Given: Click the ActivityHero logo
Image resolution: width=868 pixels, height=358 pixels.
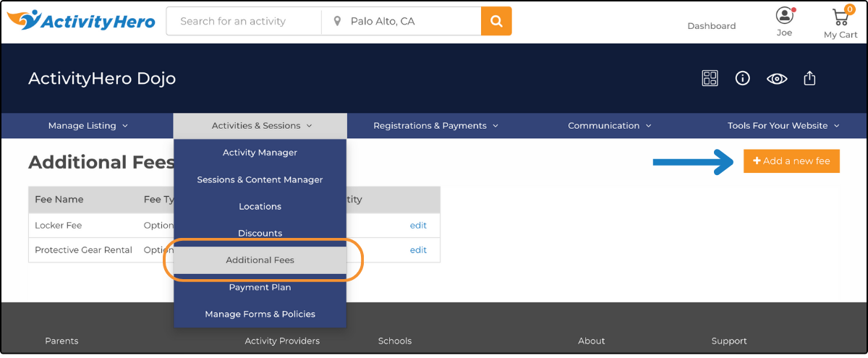Looking at the screenshot, I should click(x=82, y=21).
